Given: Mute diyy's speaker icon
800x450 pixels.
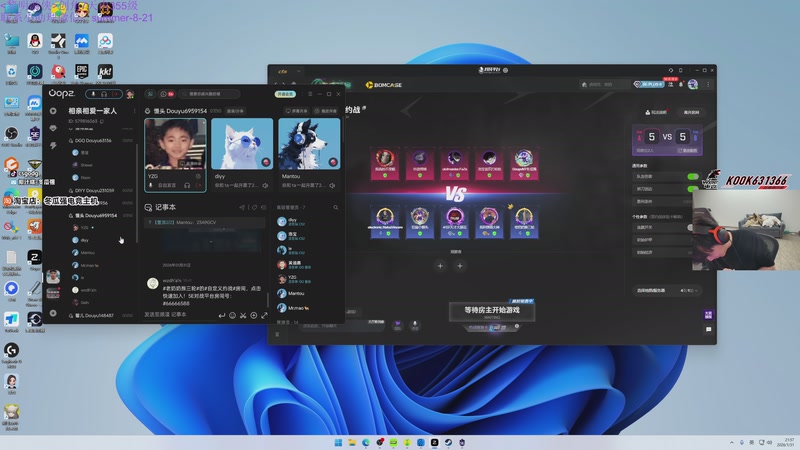Looking at the screenshot, I should (x=265, y=186).
